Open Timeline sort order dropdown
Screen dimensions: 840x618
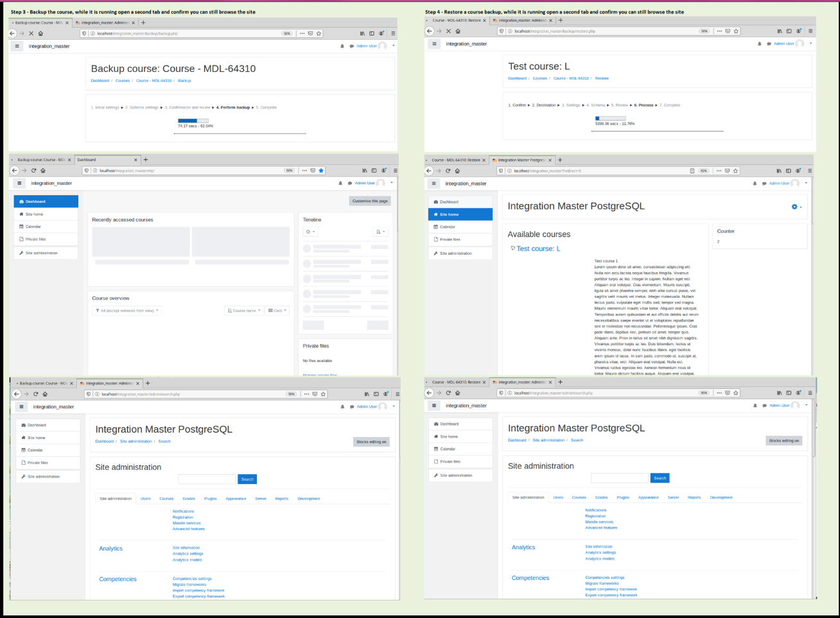[x=381, y=232]
